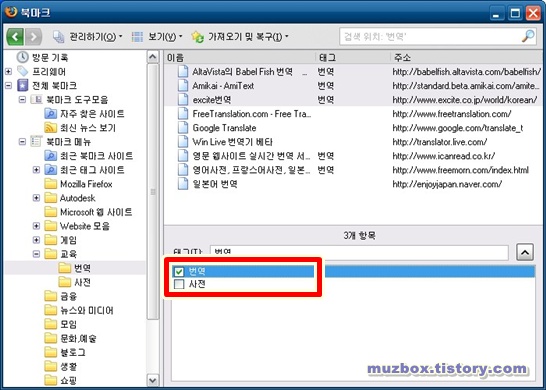Open the 가져오기 및 복구 menu
The image size is (546, 390).
coord(240,37)
